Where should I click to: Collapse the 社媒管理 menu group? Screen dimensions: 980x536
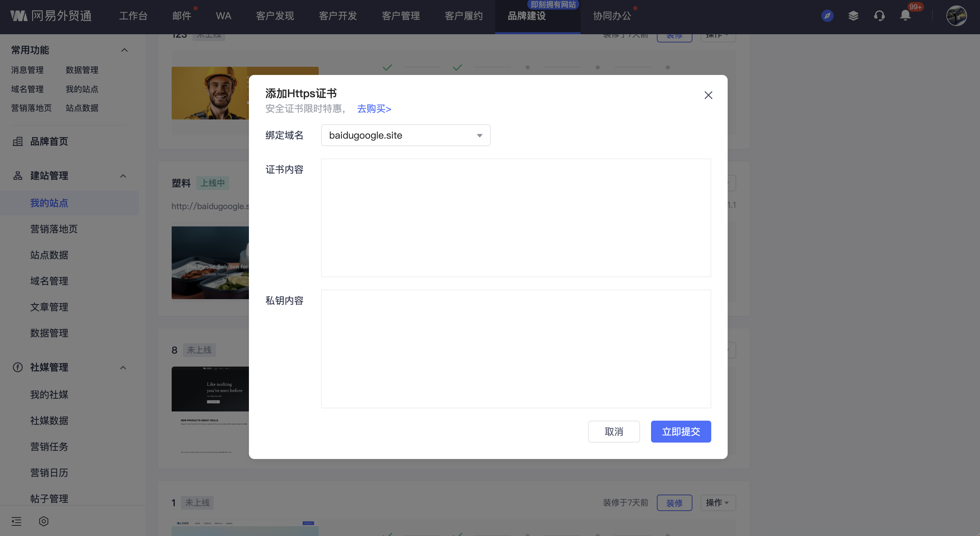123,367
